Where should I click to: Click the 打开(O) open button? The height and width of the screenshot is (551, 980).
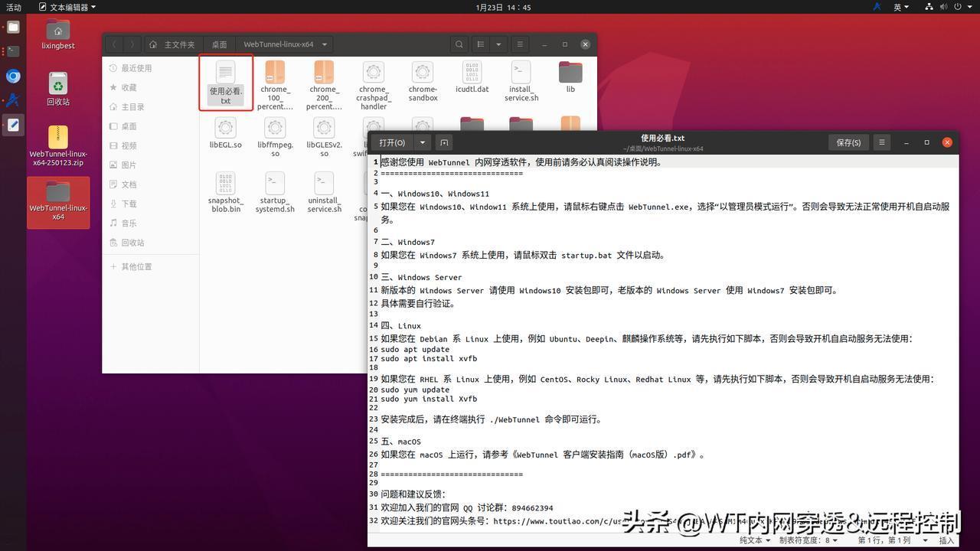(394, 142)
